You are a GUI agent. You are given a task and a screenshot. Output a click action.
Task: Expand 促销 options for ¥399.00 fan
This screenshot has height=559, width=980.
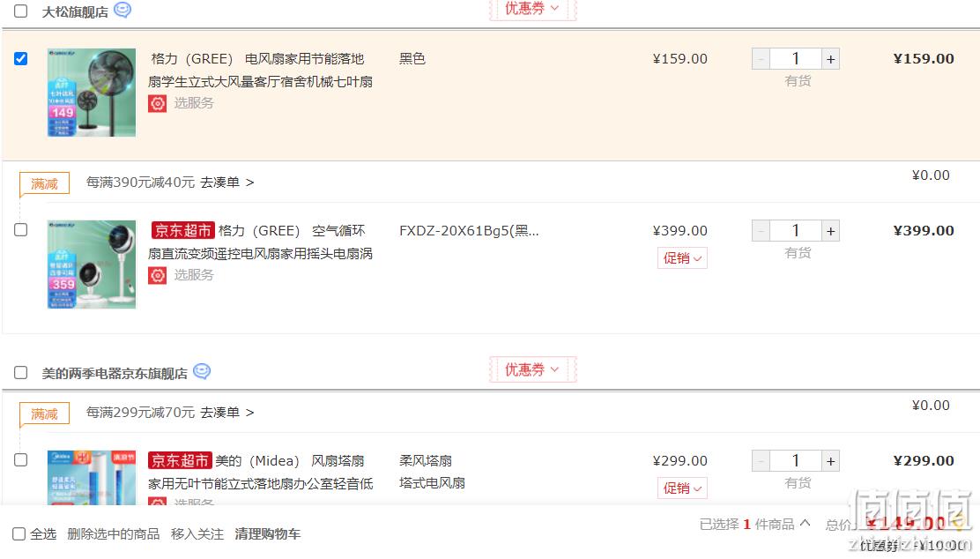pyautogui.click(x=682, y=258)
